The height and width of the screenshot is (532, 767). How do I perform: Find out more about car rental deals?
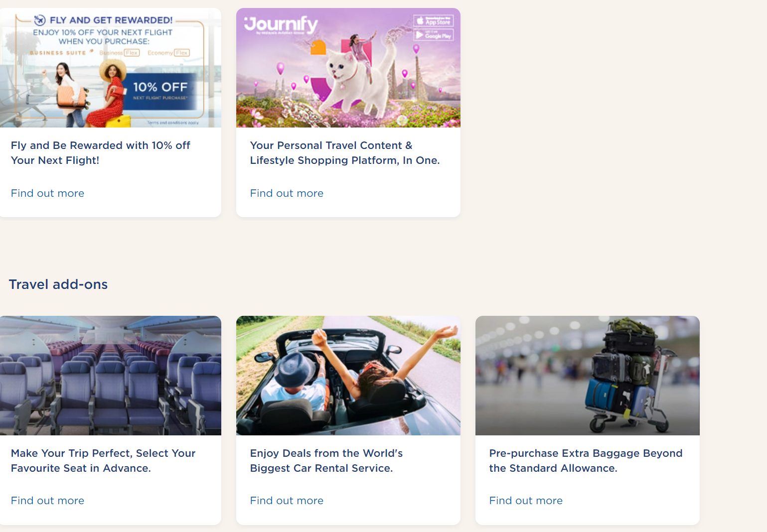287,501
